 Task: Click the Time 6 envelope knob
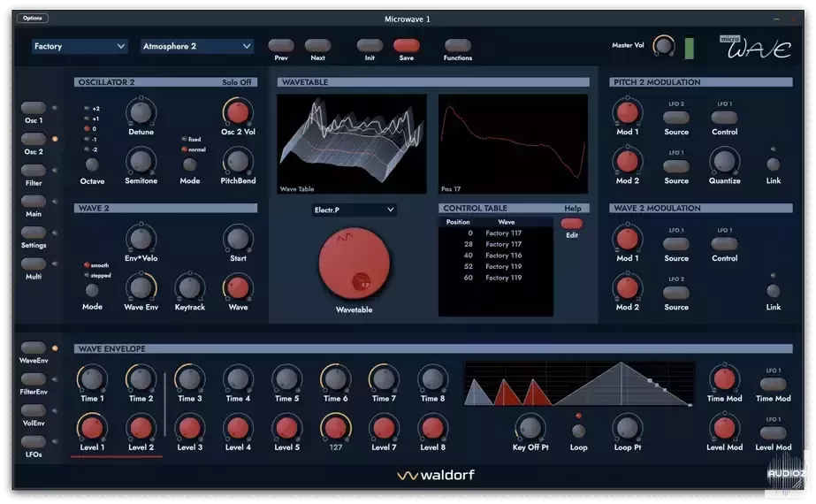[x=335, y=378]
